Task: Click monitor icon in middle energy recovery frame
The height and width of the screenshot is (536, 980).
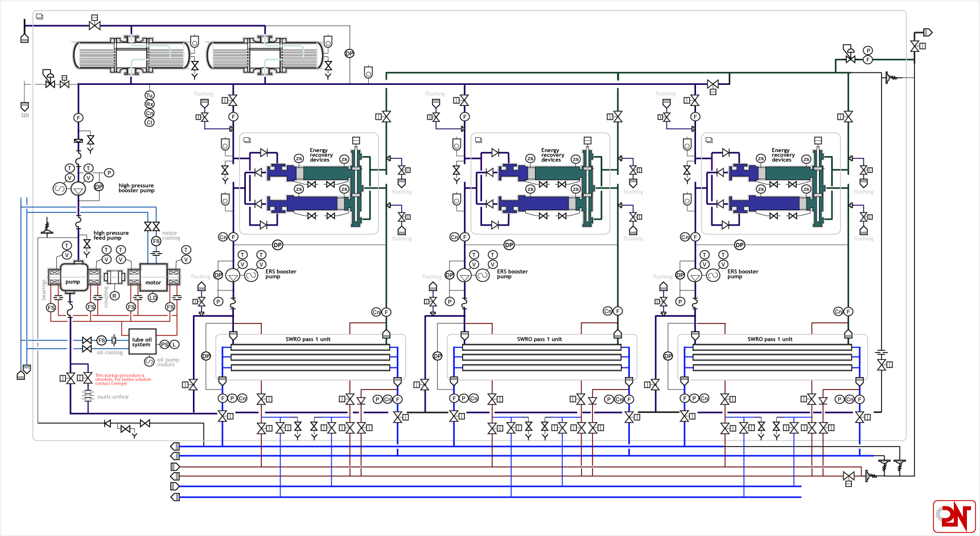Action: pos(479,140)
